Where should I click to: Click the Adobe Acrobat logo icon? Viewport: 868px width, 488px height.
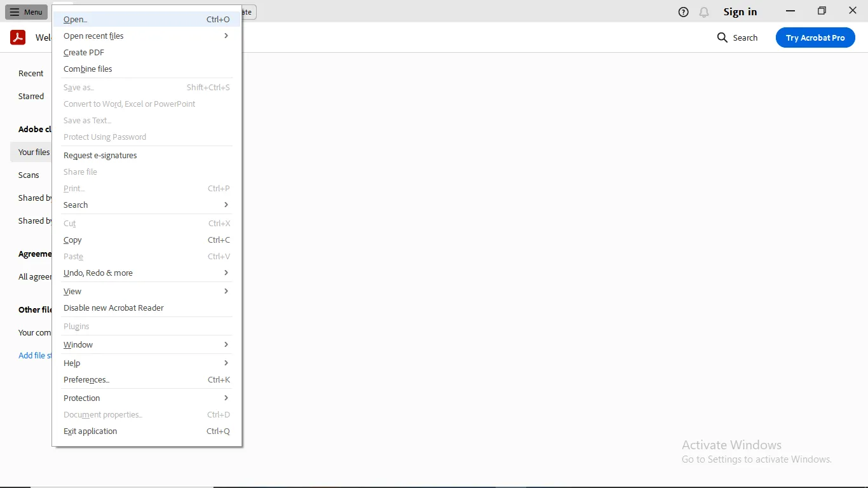click(17, 37)
